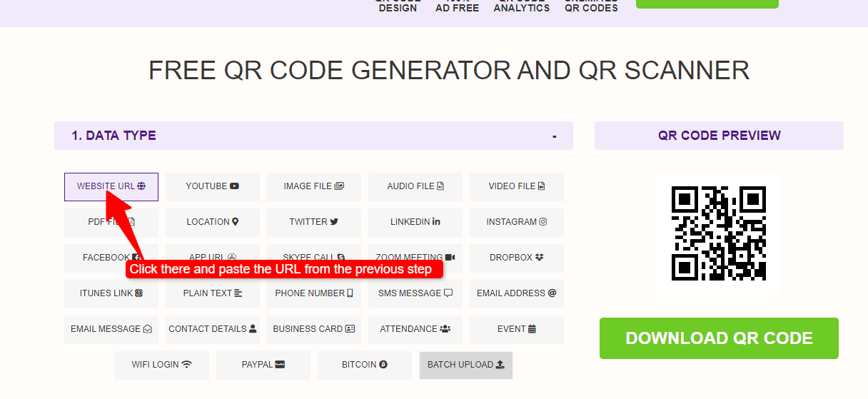Click the "1. DATA TYPE" section header
The width and height of the screenshot is (868, 399).
[x=313, y=136]
